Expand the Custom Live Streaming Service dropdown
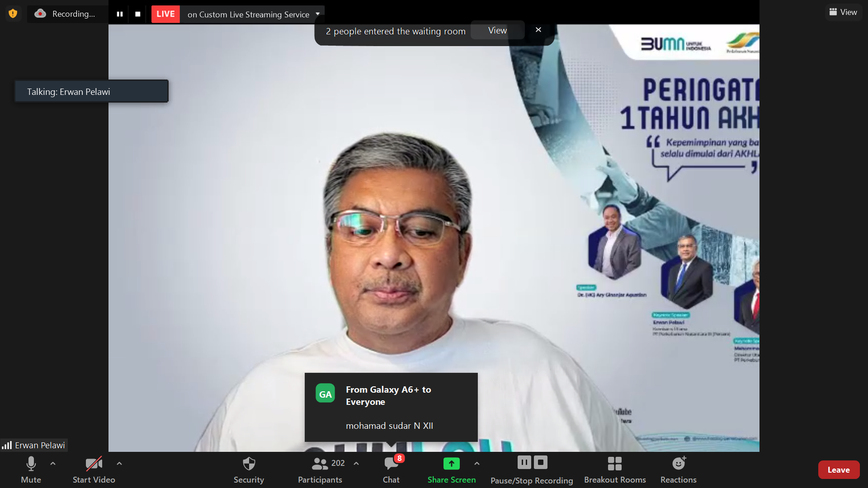Image resolution: width=868 pixels, height=488 pixels. click(318, 14)
